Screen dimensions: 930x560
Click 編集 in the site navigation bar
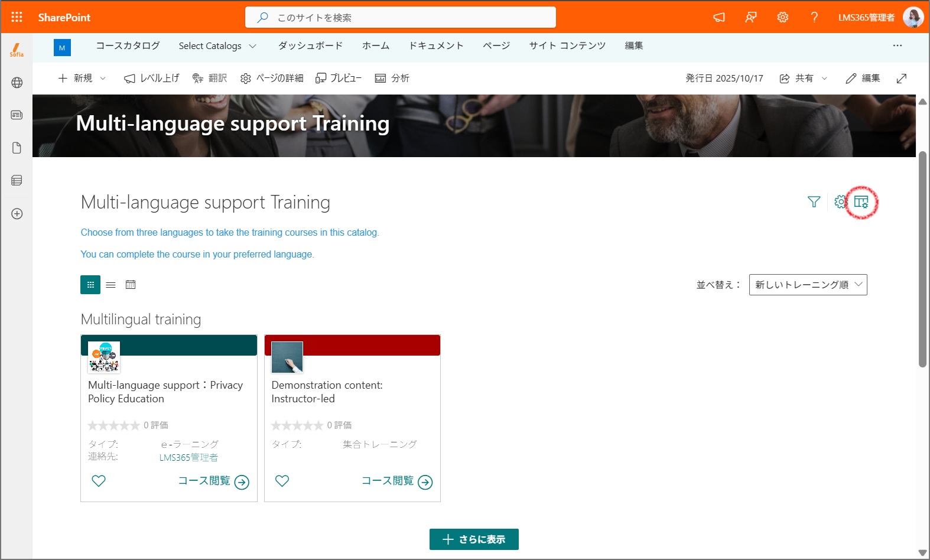pos(634,46)
